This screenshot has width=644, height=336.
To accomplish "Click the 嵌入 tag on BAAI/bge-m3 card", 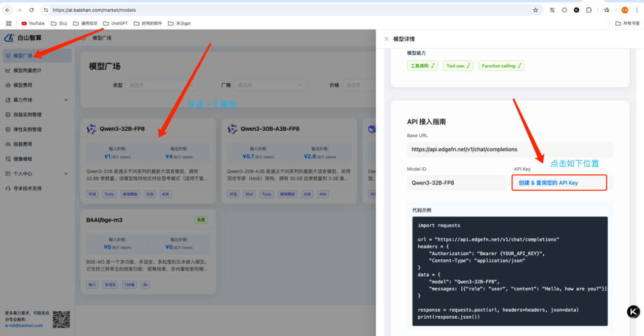I will 92,285.
